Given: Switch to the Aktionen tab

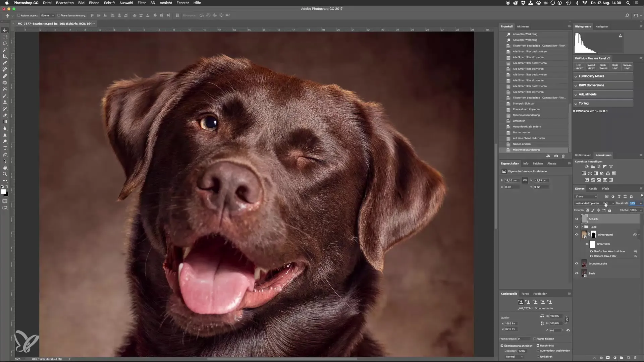Looking at the screenshot, I should [x=523, y=26].
